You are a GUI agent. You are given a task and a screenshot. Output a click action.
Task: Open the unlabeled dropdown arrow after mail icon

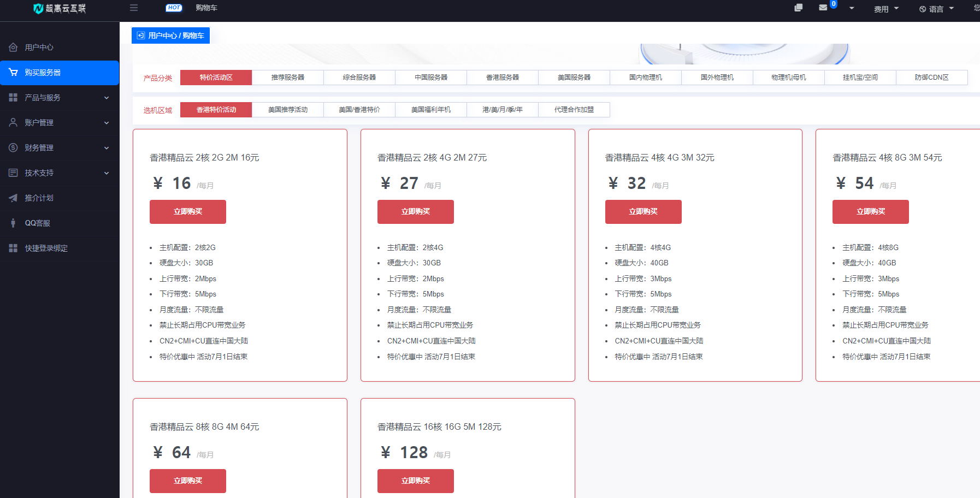click(852, 8)
